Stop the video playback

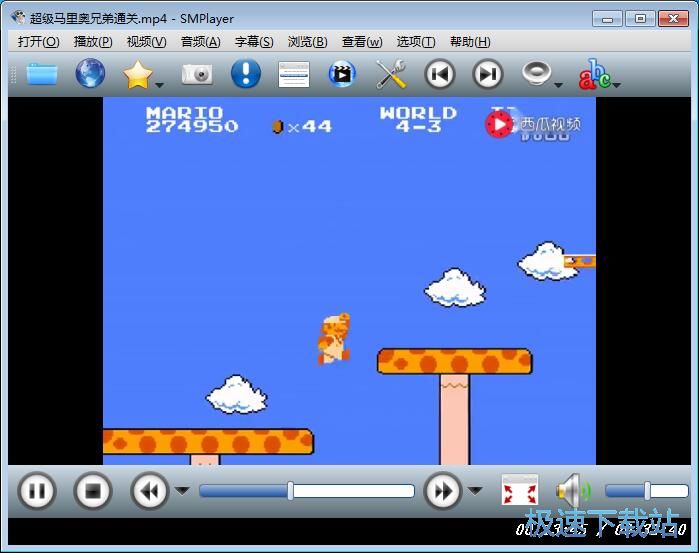coord(93,491)
